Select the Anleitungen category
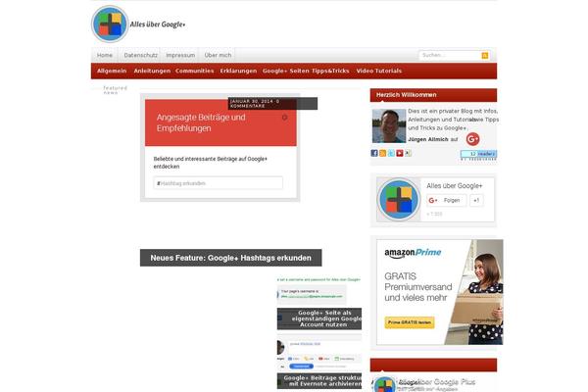This screenshot has width=588, height=392. pyautogui.click(x=152, y=71)
